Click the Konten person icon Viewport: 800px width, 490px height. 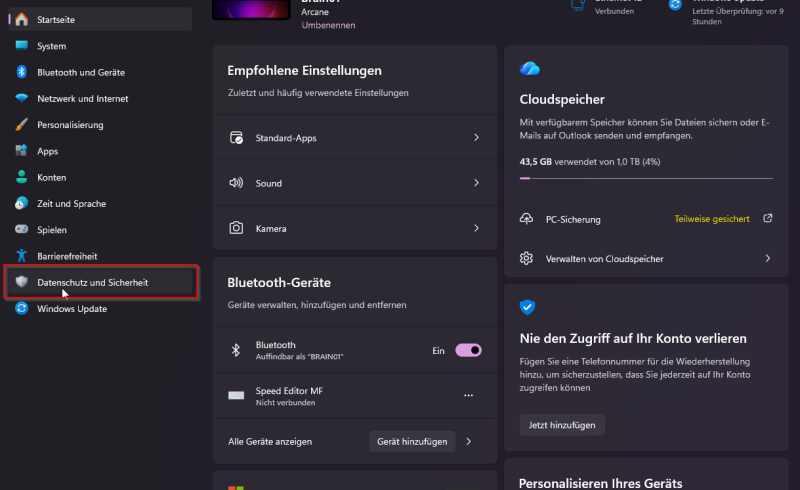21,177
